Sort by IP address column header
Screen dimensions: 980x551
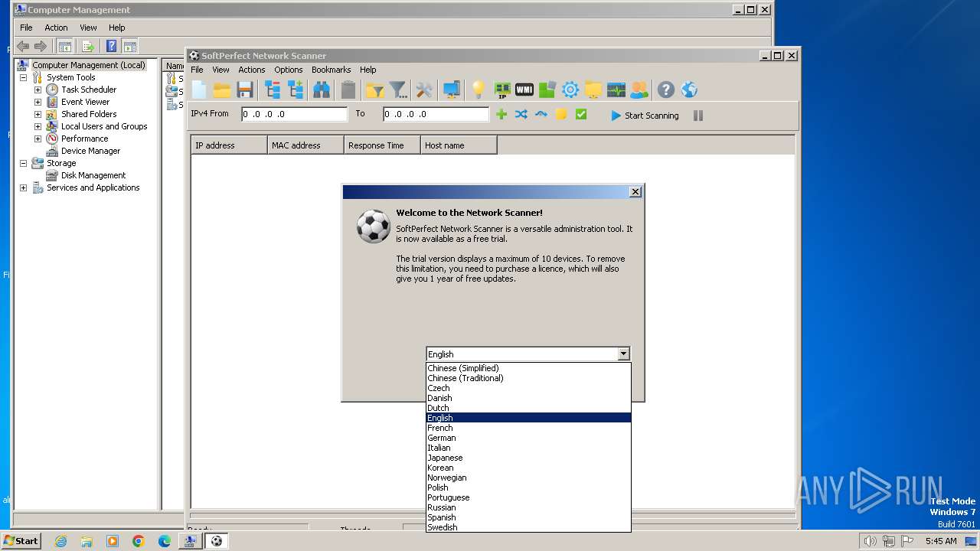pyautogui.click(x=229, y=145)
